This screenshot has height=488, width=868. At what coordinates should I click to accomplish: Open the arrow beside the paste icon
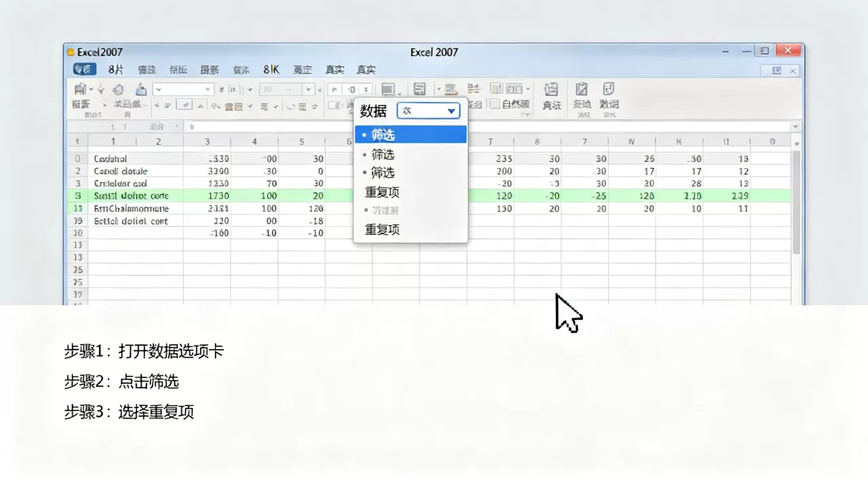coord(91,89)
